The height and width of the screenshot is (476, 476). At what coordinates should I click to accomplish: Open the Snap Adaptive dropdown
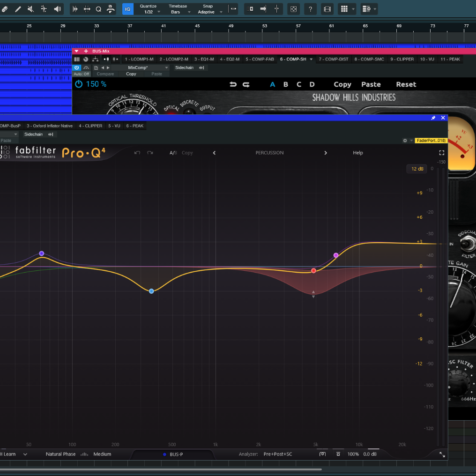point(209,9)
